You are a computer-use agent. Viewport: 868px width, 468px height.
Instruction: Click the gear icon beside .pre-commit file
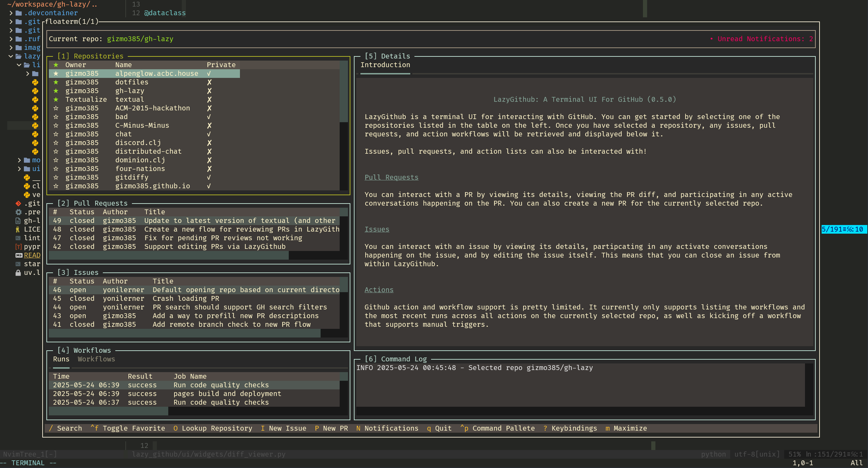pos(18,212)
